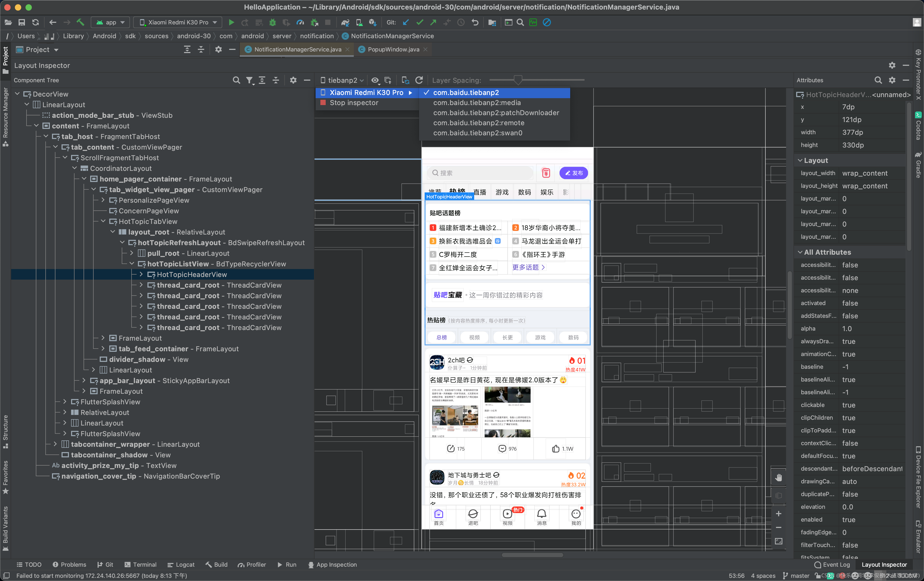Open the Android Profiler gauge icon

300,22
